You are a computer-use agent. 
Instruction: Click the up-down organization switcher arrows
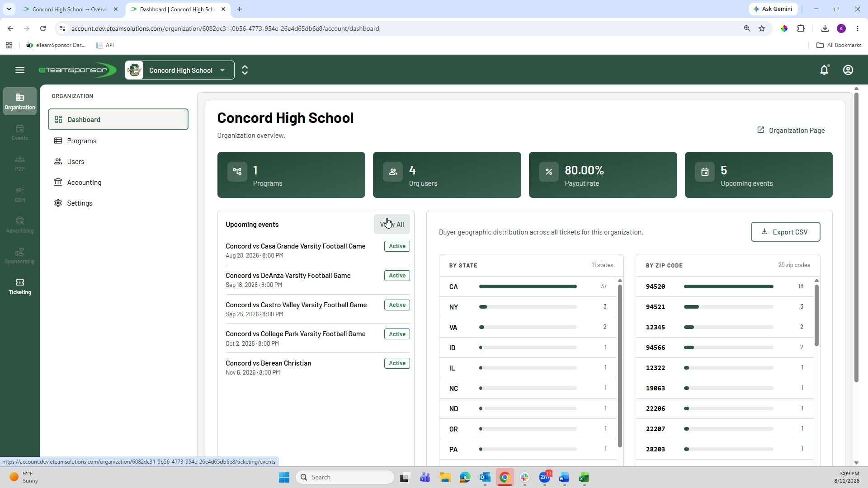(245, 70)
